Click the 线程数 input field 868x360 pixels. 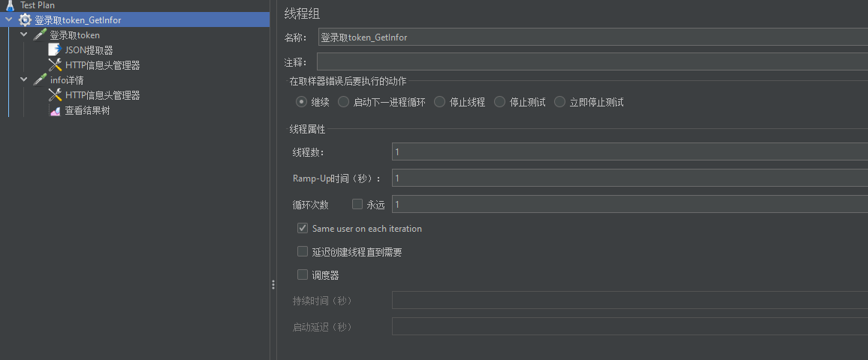click(x=630, y=151)
